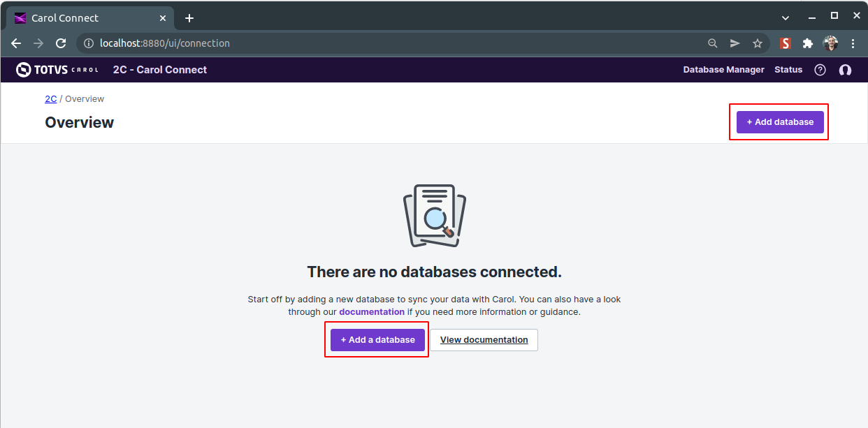This screenshot has width=868, height=428.
Task: Maximize the browser window
Action: pyautogui.click(x=834, y=15)
